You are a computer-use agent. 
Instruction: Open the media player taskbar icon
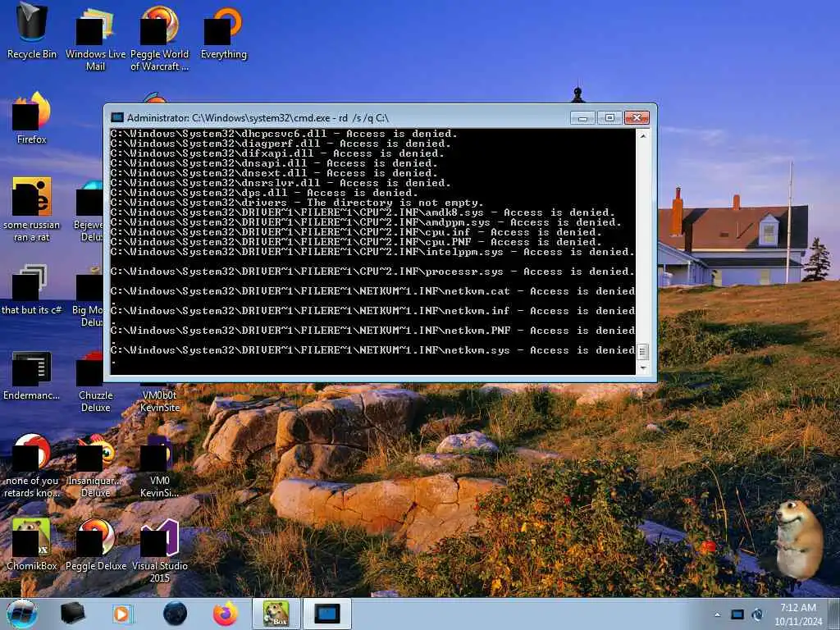123,614
